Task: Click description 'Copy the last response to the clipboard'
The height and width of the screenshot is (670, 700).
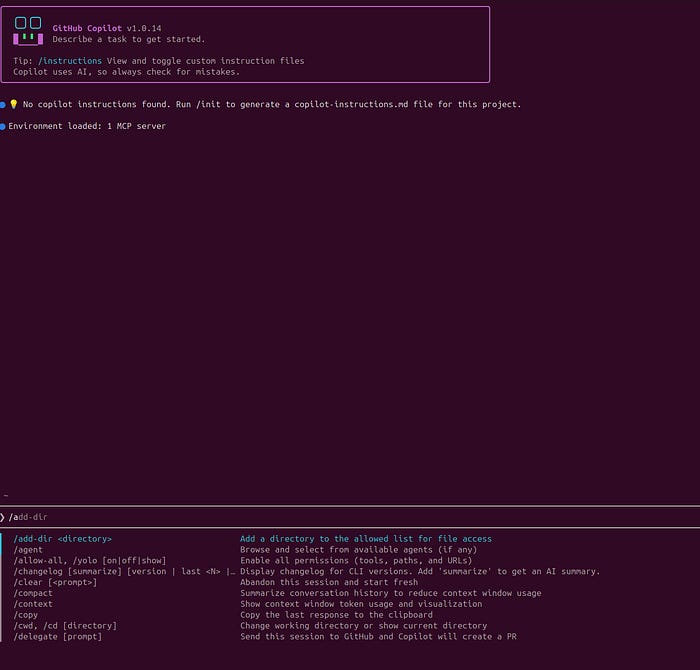Action: coord(336,615)
